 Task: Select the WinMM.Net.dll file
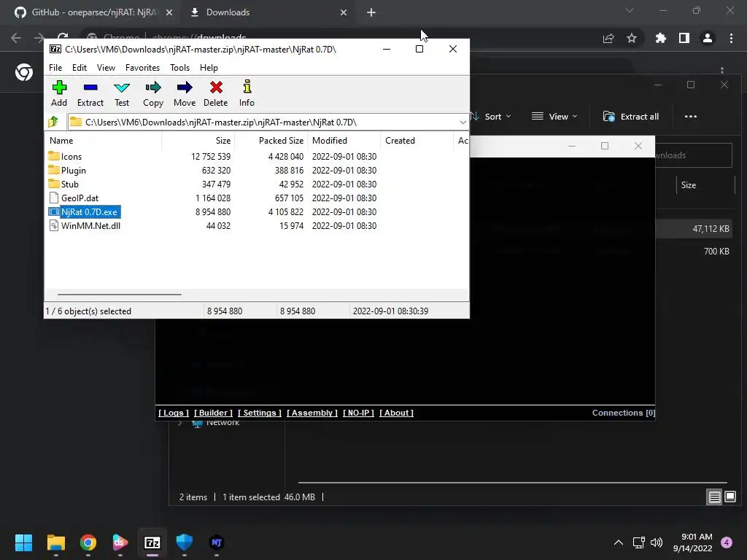pos(90,226)
